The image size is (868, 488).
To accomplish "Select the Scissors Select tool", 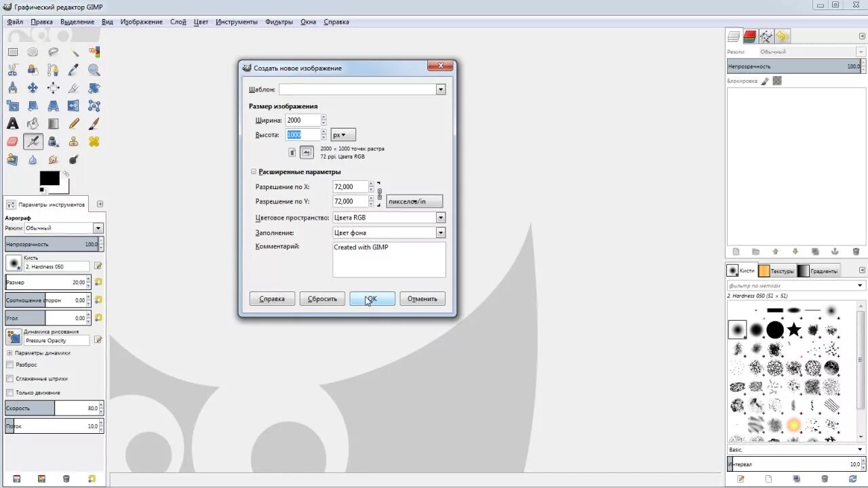I will [x=12, y=69].
